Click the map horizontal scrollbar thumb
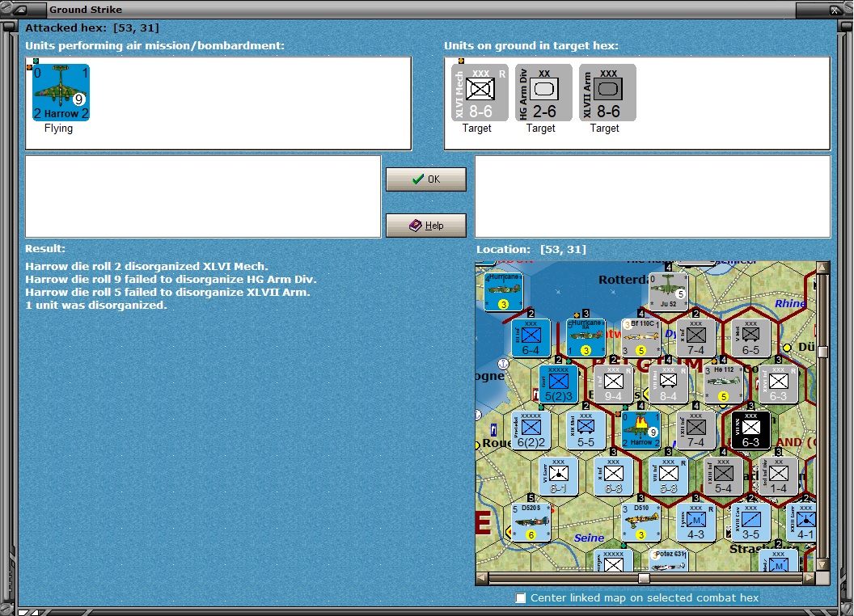Screen dimensions: 854x616 [644, 577]
